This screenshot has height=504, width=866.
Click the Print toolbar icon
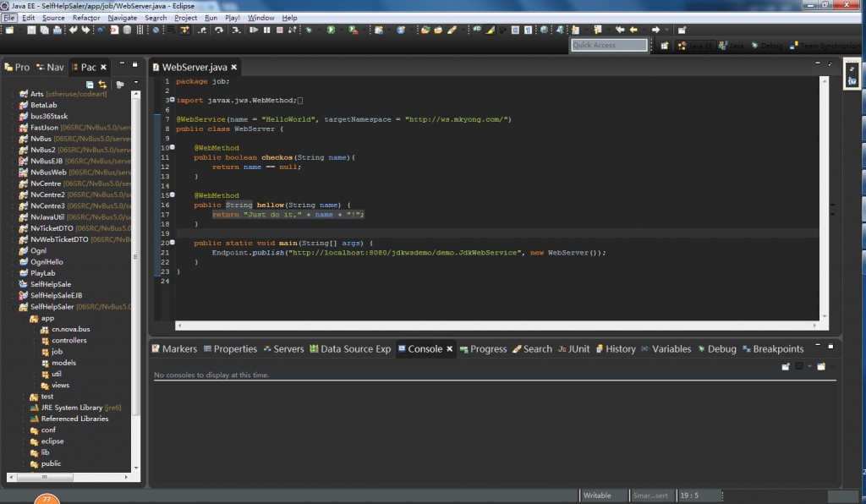click(58, 30)
